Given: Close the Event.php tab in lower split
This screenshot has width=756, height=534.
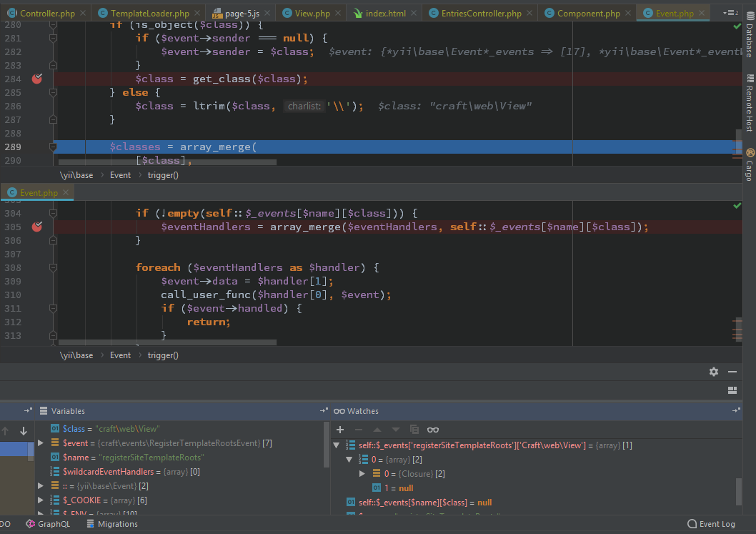Looking at the screenshot, I should [x=66, y=192].
